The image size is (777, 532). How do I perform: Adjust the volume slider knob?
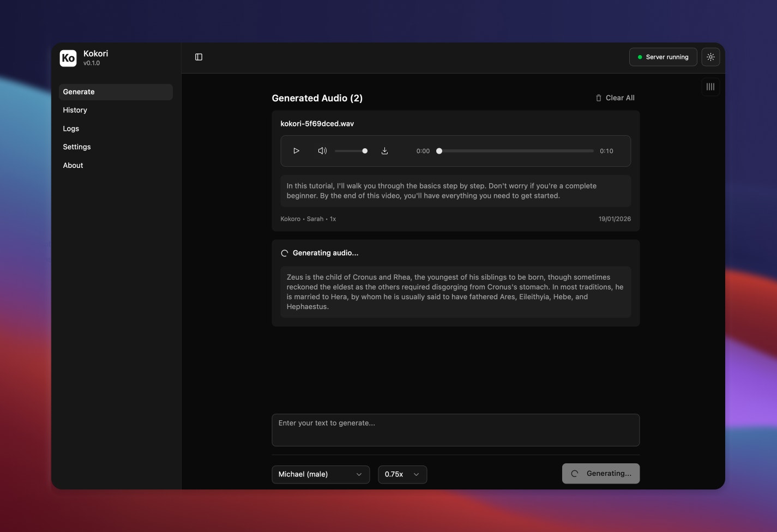pyautogui.click(x=365, y=151)
